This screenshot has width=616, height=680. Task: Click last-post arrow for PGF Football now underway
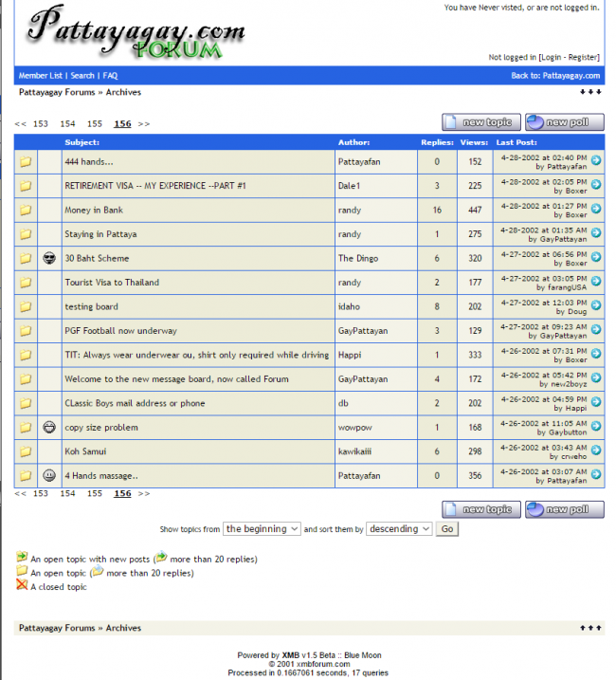tap(596, 329)
